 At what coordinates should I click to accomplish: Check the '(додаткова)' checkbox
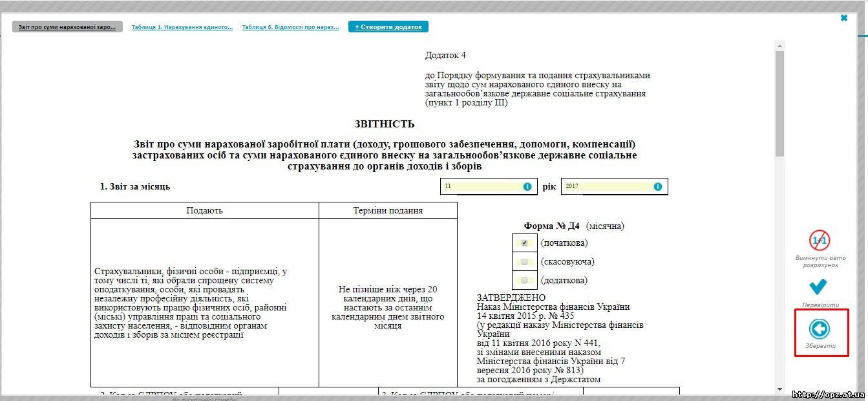click(525, 280)
